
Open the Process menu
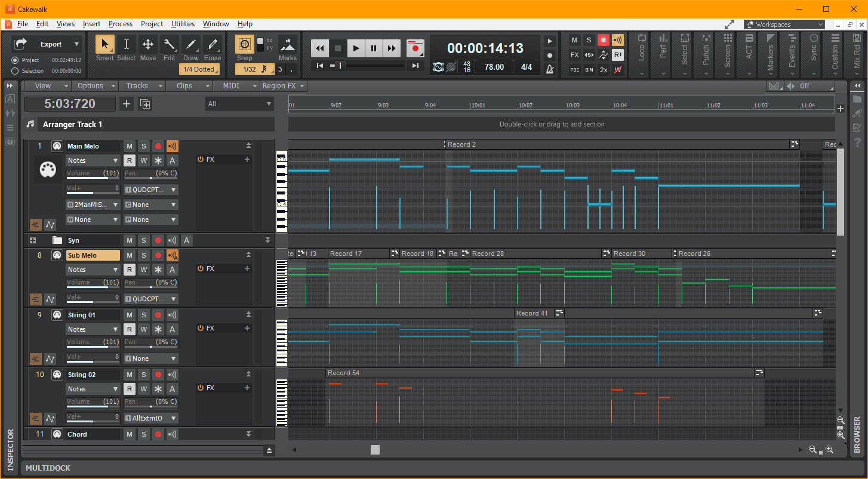click(x=121, y=24)
